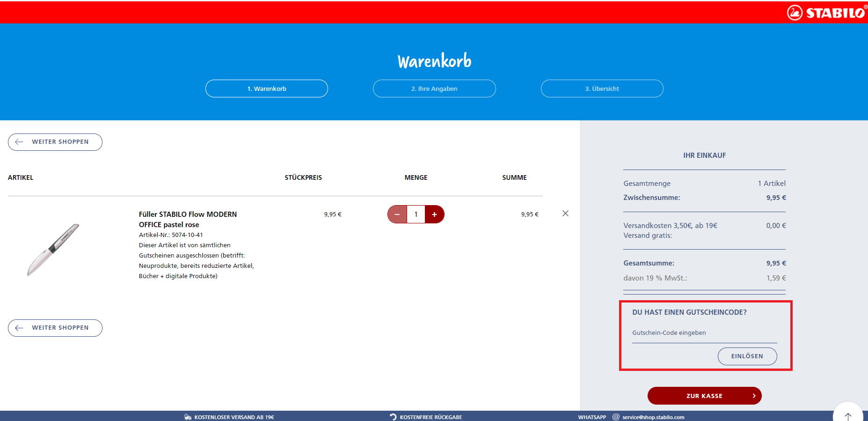Image resolution: width=868 pixels, height=421 pixels.
Task: Click Kostenfreie Rückgabe footer text
Action: [x=430, y=417]
